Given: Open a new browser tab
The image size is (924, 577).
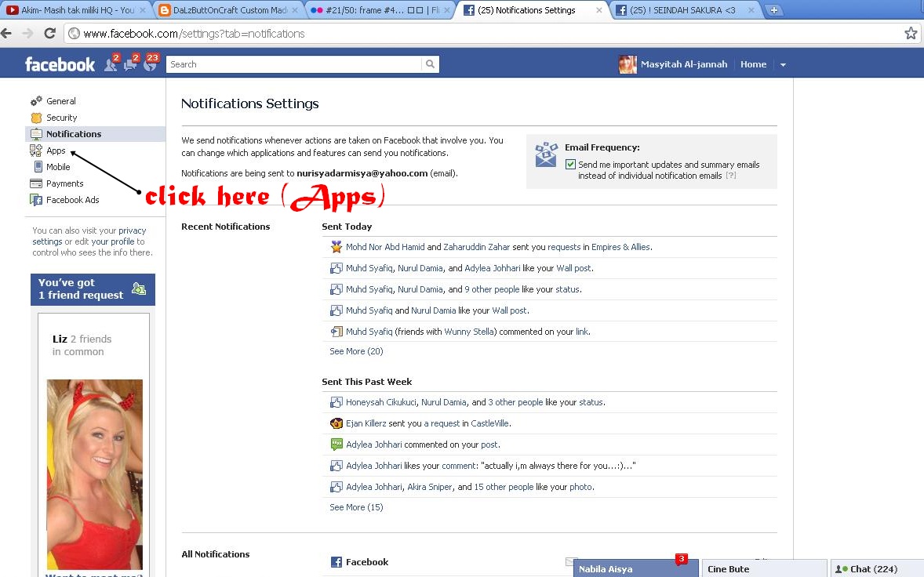Looking at the screenshot, I should click(x=773, y=10).
